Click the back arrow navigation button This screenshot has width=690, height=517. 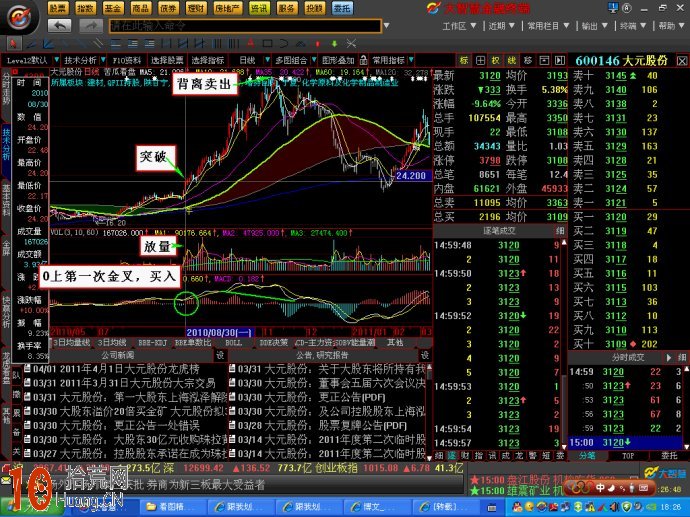click(59, 26)
